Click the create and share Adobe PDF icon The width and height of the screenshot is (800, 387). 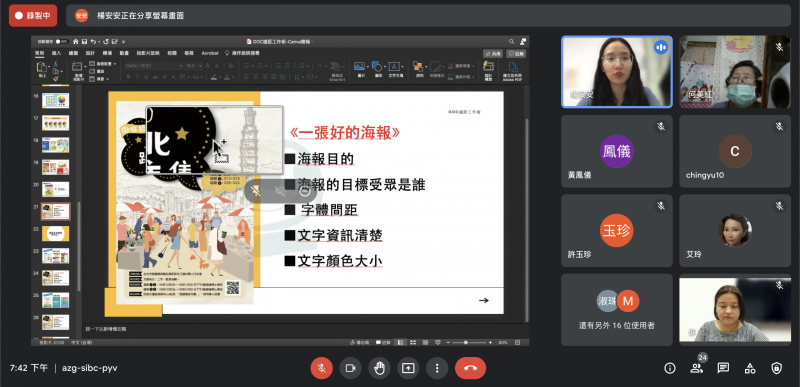[x=512, y=67]
